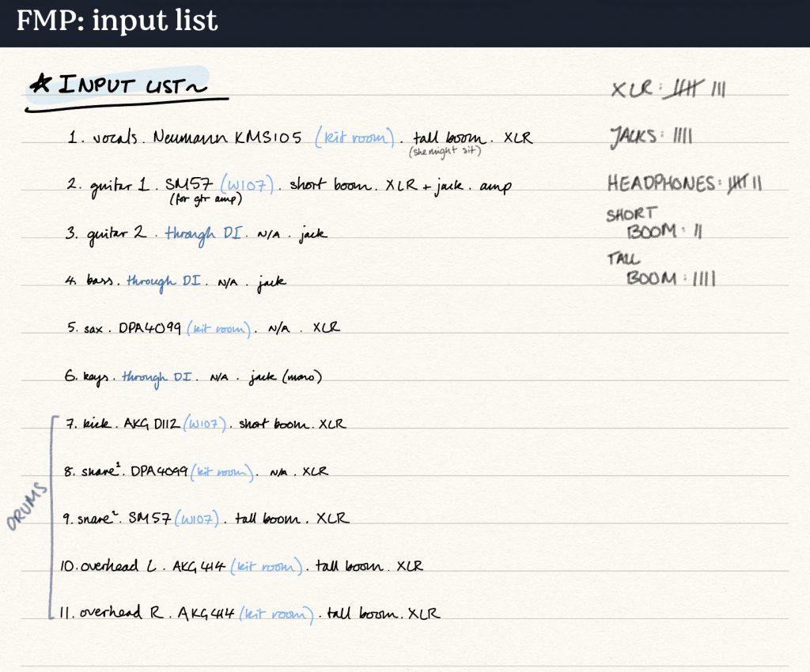Click the "10. overhead L" row label

click(108, 566)
